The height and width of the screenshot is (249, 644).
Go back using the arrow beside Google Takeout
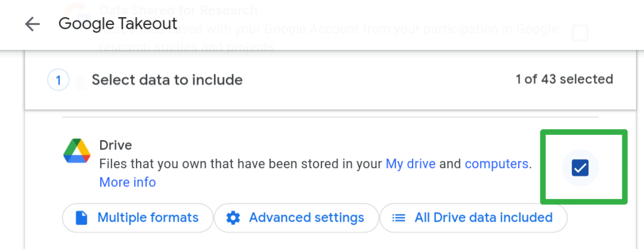pyautogui.click(x=32, y=24)
